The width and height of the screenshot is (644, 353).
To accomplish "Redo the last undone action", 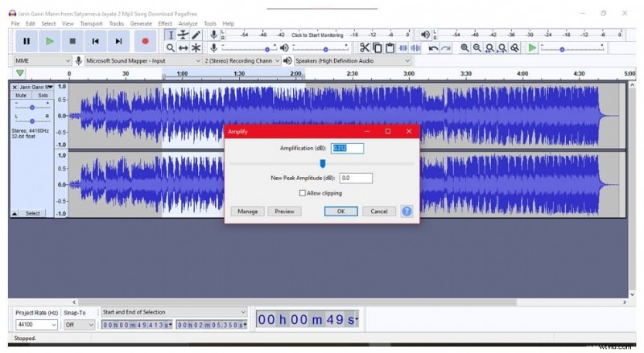I will tap(446, 48).
